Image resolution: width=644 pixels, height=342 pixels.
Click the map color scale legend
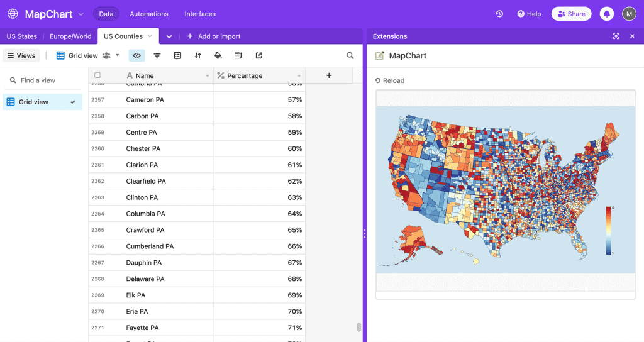pyautogui.click(x=609, y=230)
